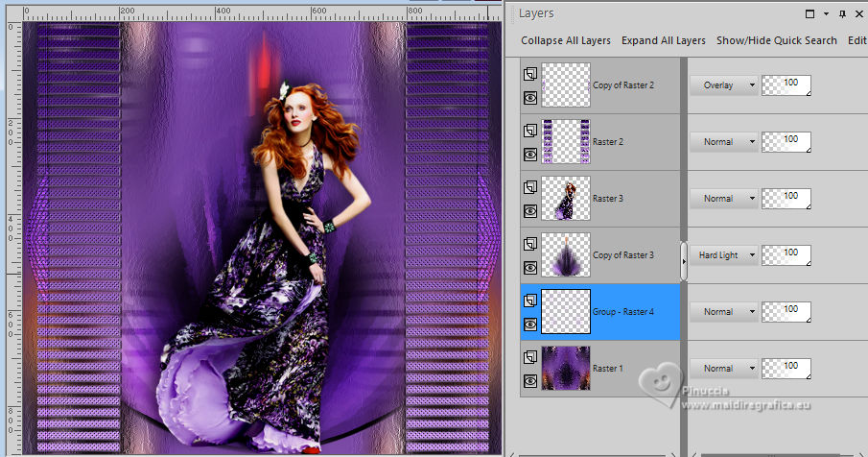Open the Overlay blend mode dropdown
Screen dimensions: 868x457
[x=723, y=85]
